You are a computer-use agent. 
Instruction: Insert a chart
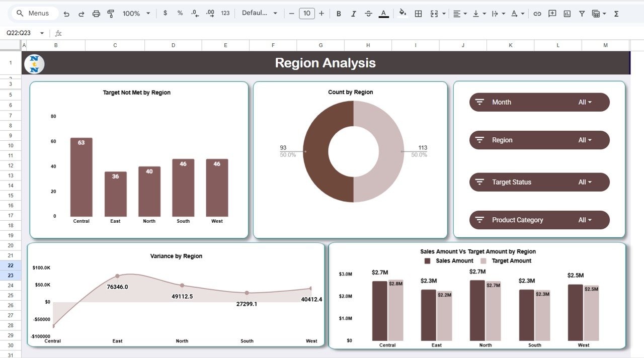pyautogui.click(x=567, y=13)
